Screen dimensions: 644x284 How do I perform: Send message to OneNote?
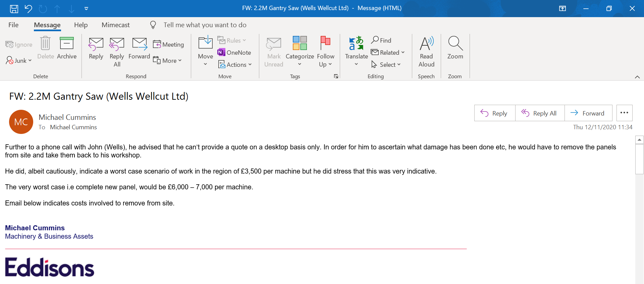pyautogui.click(x=234, y=52)
